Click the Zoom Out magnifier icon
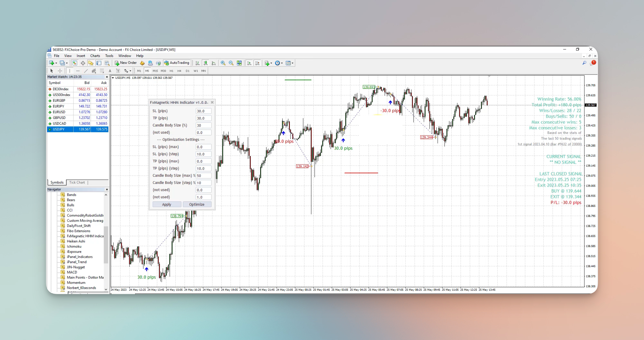The width and height of the screenshot is (644, 340). tap(231, 63)
